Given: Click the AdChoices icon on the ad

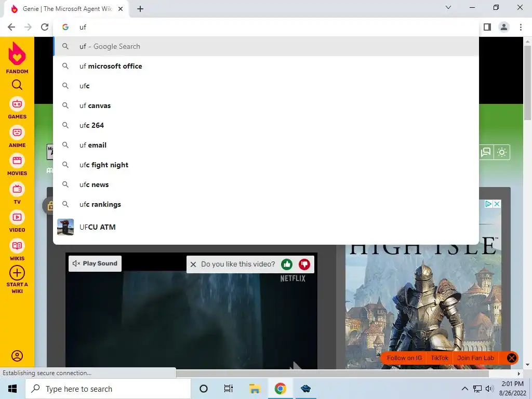Looking at the screenshot, I should [x=488, y=204].
